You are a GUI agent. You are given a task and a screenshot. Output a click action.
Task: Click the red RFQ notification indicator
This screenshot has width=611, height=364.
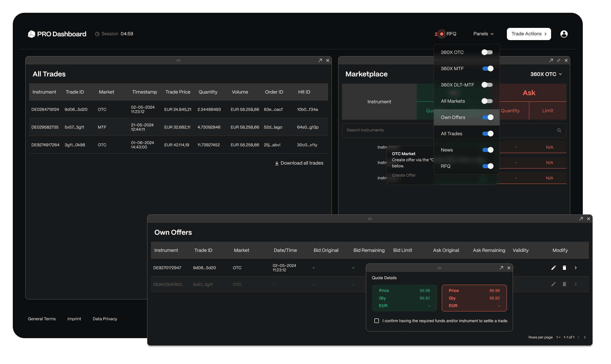point(441,34)
